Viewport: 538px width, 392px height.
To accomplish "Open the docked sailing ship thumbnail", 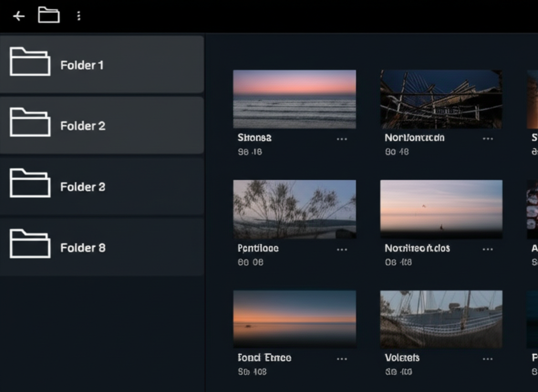I will [x=441, y=319].
